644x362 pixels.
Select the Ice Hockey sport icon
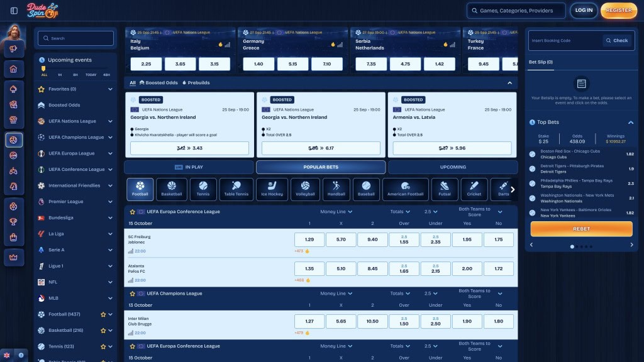(x=272, y=189)
